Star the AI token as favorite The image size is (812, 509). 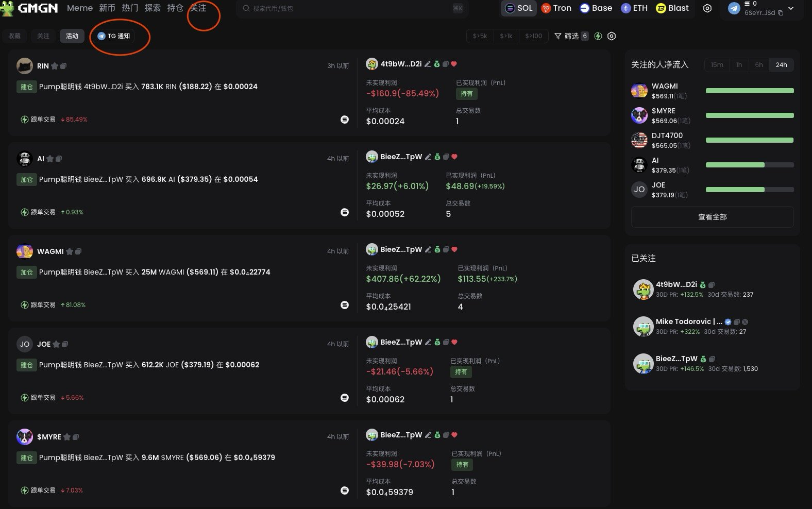(x=50, y=159)
